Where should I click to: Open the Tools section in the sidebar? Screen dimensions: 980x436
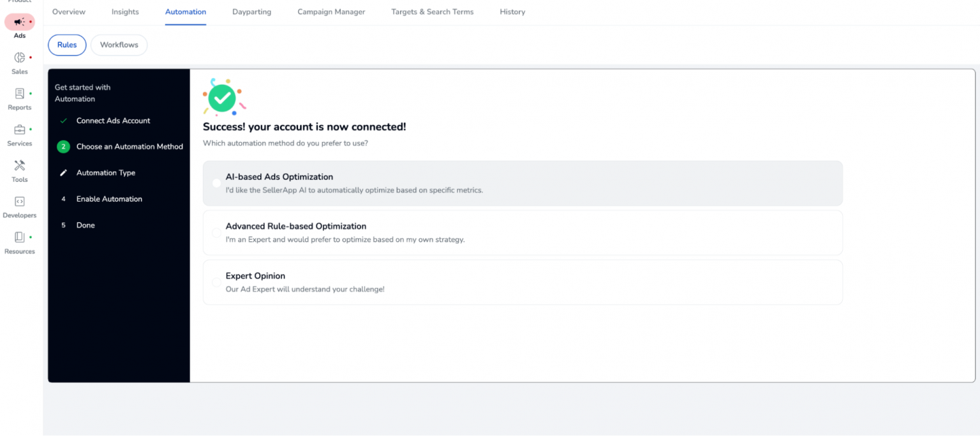19,169
